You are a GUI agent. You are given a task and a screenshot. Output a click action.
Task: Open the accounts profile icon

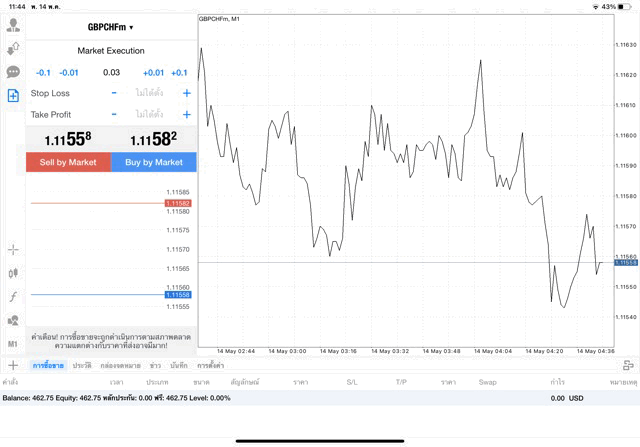13,25
